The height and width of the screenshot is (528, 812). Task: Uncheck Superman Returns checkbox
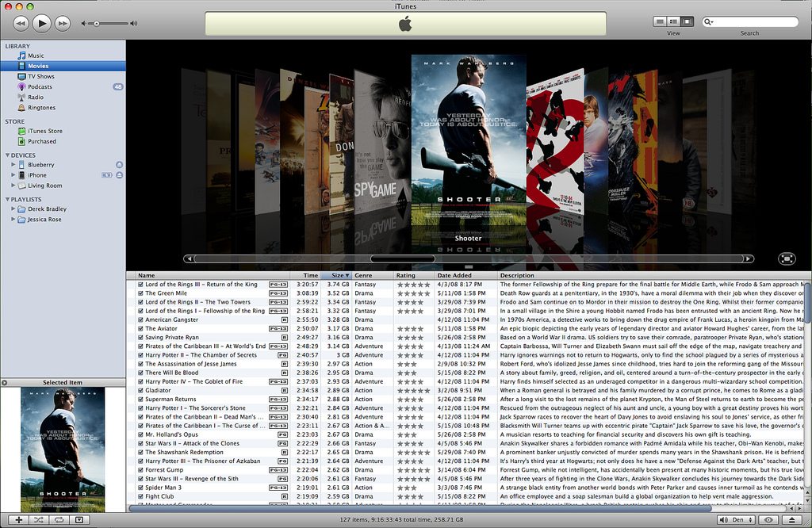pyautogui.click(x=140, y=399)
